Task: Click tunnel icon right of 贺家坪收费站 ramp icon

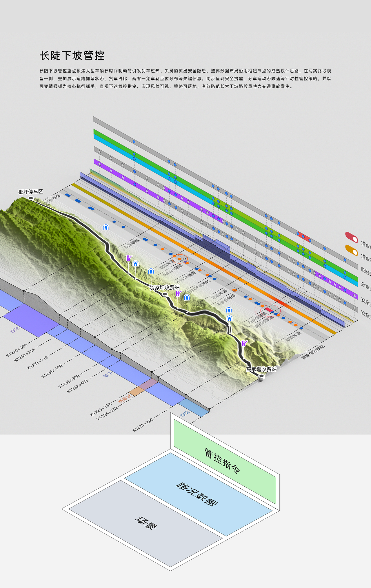Action: click(187, 297)
